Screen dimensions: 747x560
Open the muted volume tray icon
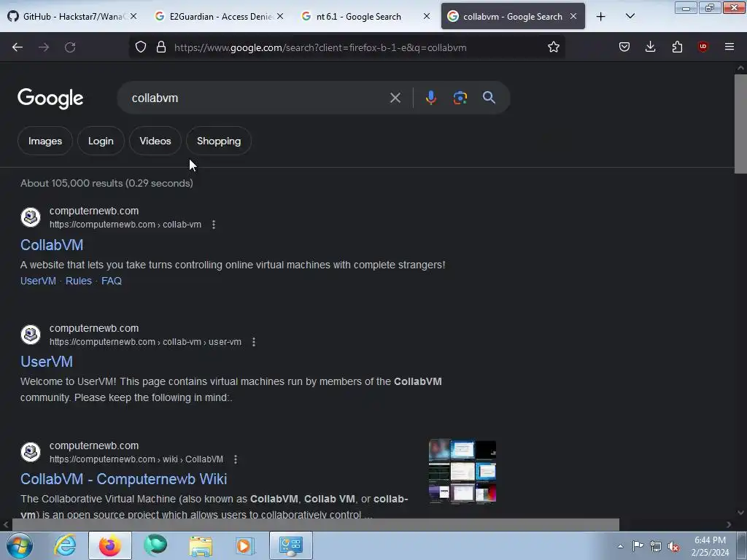coord(673,546)
